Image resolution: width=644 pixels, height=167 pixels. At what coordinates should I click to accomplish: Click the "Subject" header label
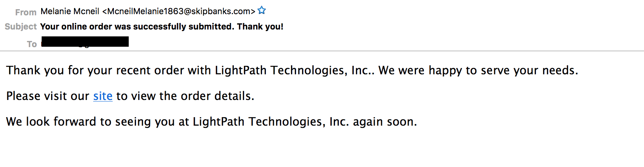pyautogui.click(x=21, y=26)
